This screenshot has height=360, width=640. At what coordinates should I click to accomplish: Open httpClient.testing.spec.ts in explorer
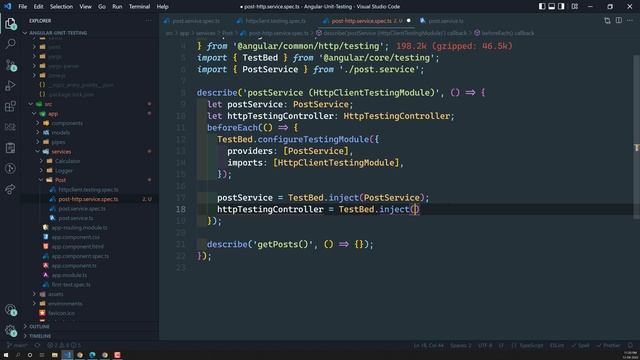pyautogui.click(x=88, y=189)
